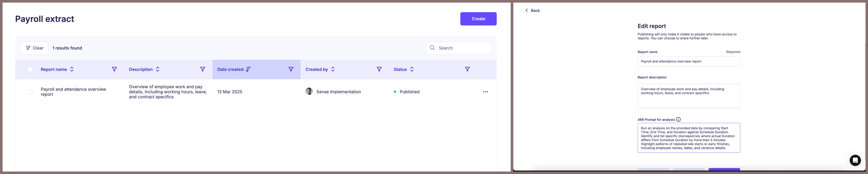The image size is (868, 174).
Task: Open the chat support widget icon
Action: 855,160
